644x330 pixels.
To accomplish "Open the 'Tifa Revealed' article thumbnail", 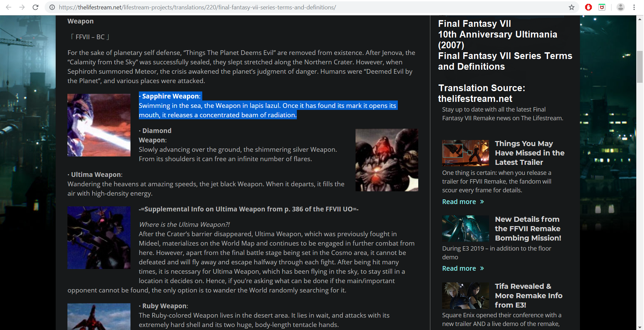I will coord(466,295).
